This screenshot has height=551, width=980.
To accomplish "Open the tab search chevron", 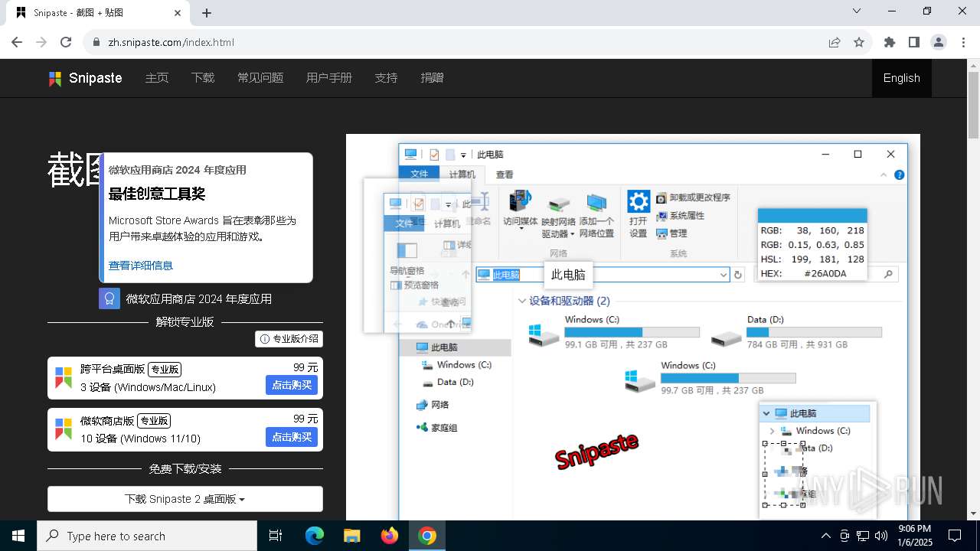I will 857,11.
